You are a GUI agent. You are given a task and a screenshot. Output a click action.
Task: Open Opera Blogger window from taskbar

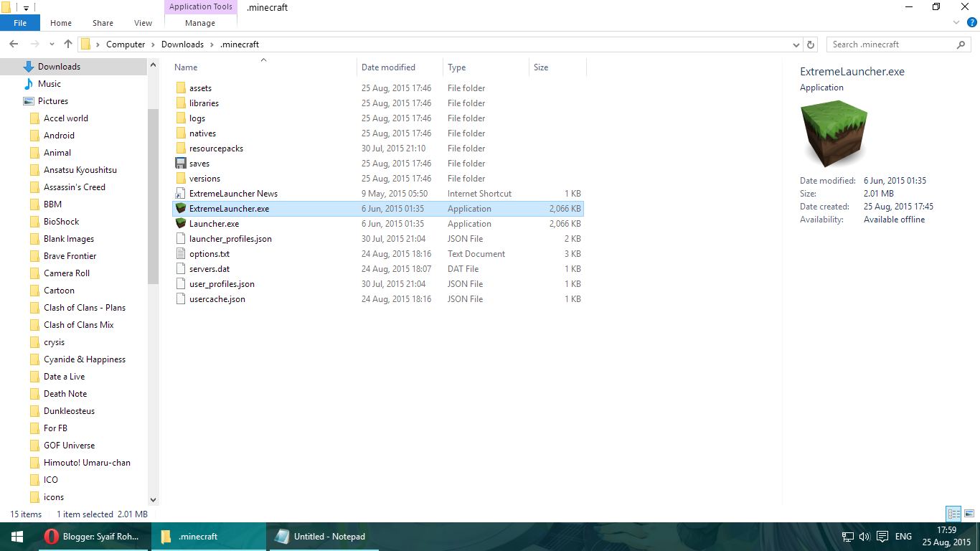(x=93, y=537)
